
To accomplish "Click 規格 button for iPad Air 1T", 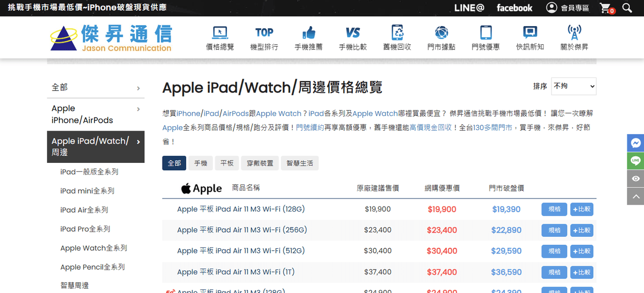I will (x=554, y=272).
